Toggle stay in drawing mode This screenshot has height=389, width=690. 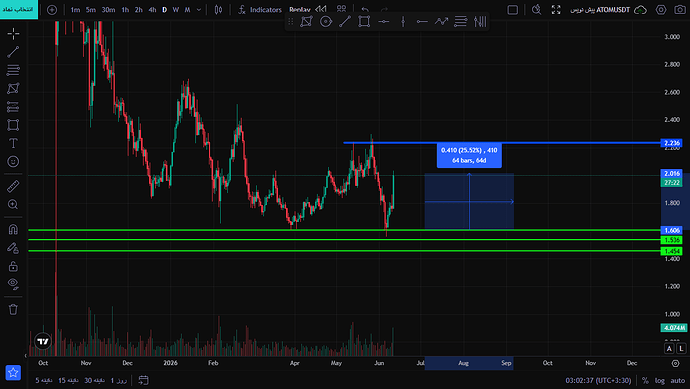(x=13, y=248)
